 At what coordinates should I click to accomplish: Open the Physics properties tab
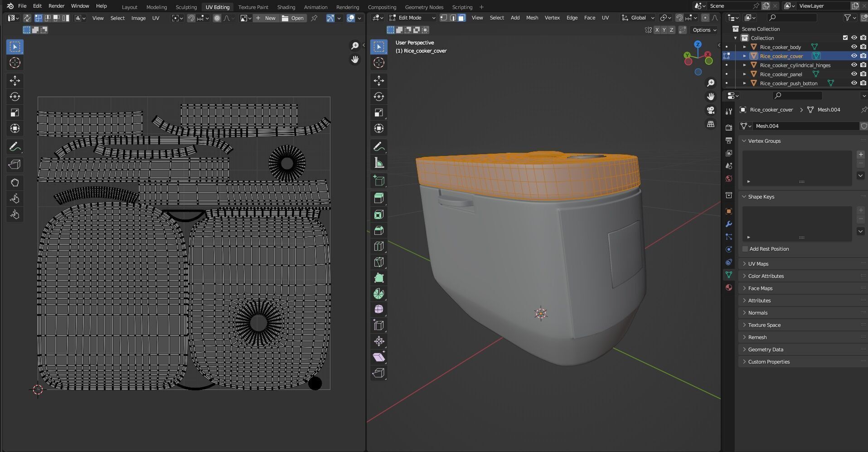[729, 249]
